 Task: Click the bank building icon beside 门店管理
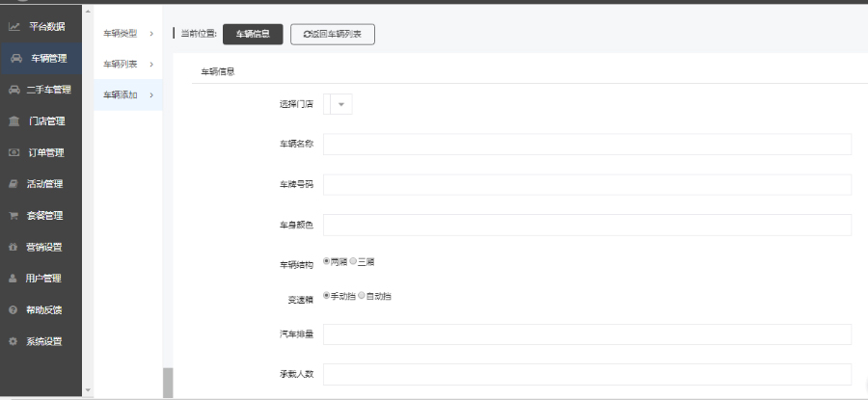[14, 121]
